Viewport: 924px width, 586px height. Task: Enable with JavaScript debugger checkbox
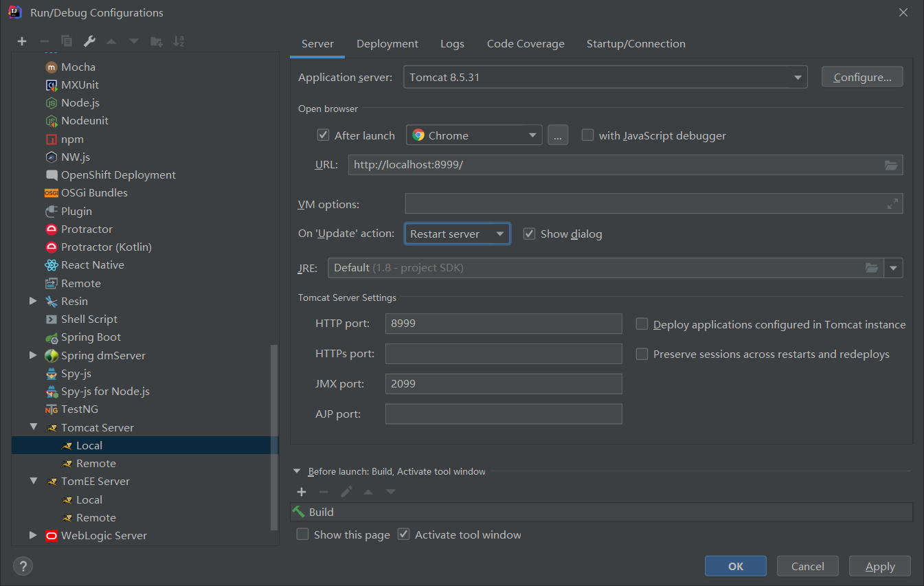point(587,135)
